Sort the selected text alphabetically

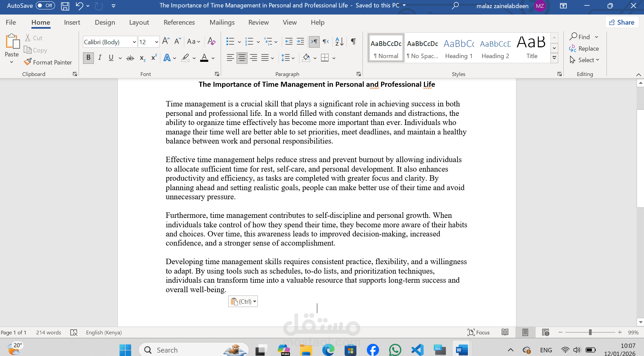[339, 42]
